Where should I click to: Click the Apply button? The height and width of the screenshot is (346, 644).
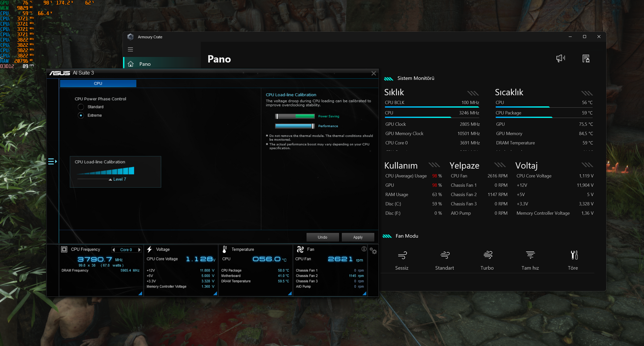(x=358, y=237)
